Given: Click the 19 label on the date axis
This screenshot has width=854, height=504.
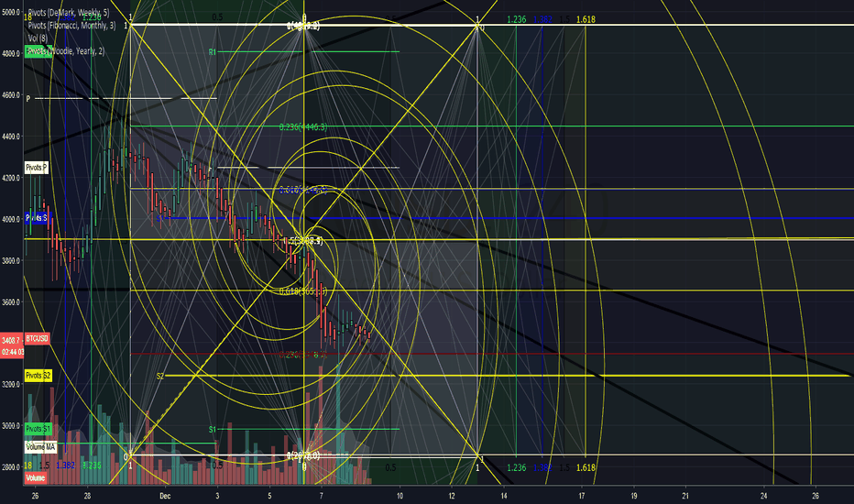Looking at the screenshot, I should point(634,496).
